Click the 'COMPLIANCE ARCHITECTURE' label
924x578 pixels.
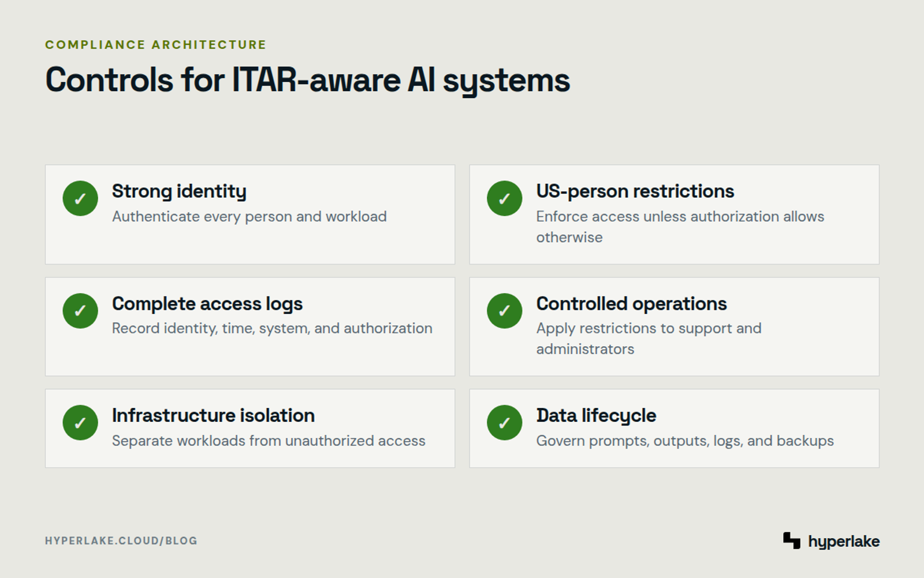[x=156, y=45]
